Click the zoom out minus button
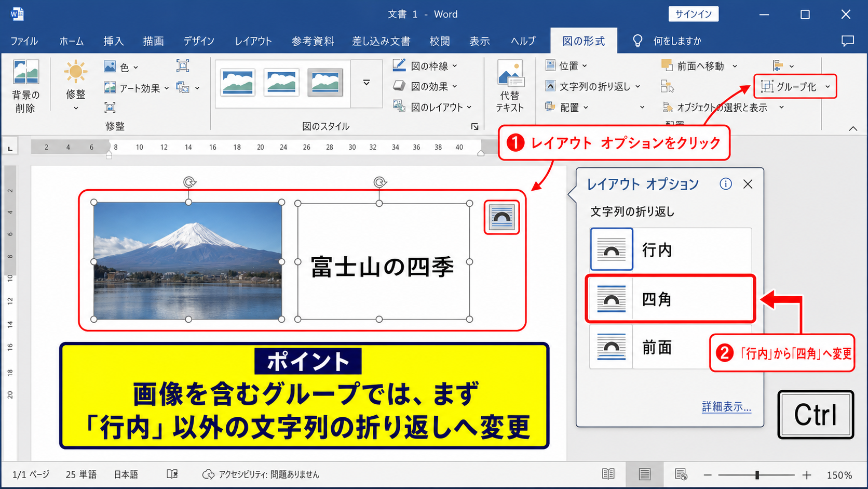 pyautogui.click(x=708, y=474)
